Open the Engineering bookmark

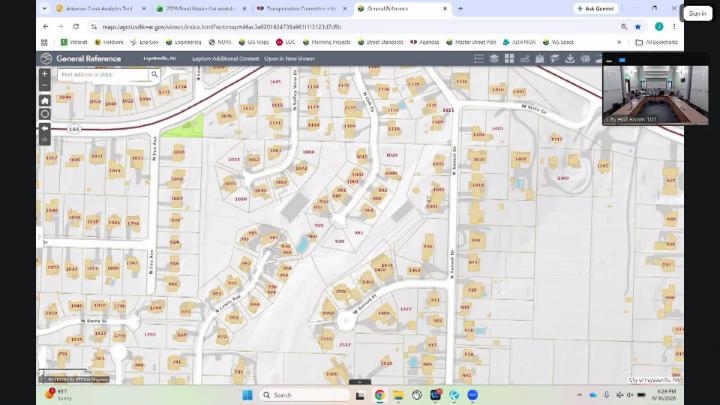pyautogui.click(x=184, y=42)
